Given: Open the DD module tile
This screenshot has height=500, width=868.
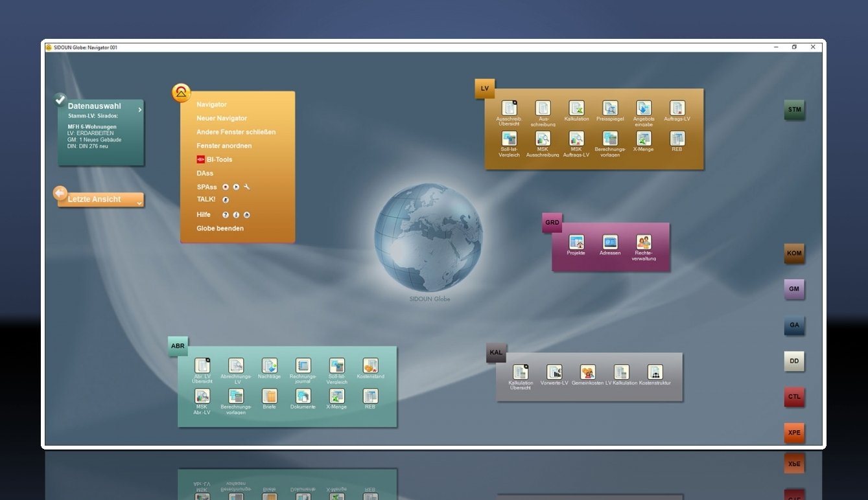Looking at the screenshot, I should coord(795,361).
